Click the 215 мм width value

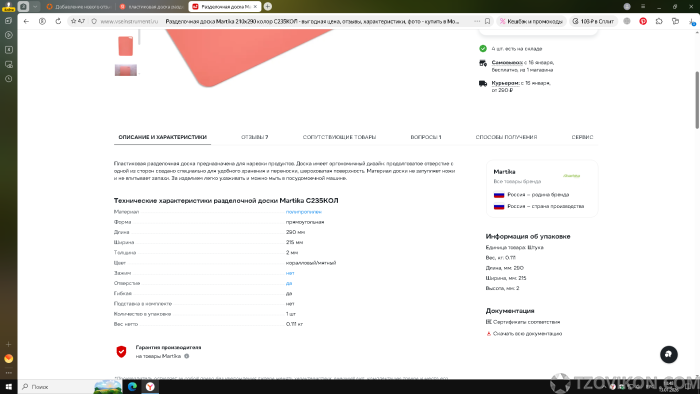(294, 242)
